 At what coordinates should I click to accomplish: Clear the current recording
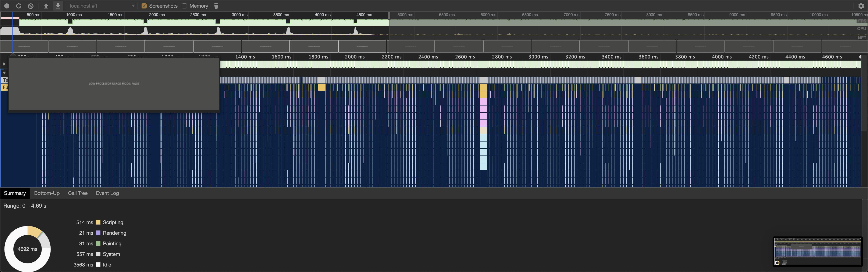[x=31, y=6]
